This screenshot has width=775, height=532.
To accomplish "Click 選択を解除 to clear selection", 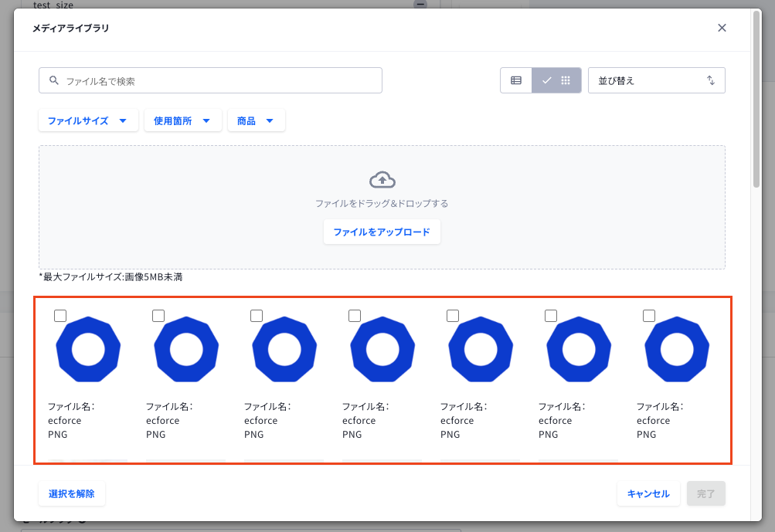I will tap(72, 493).
